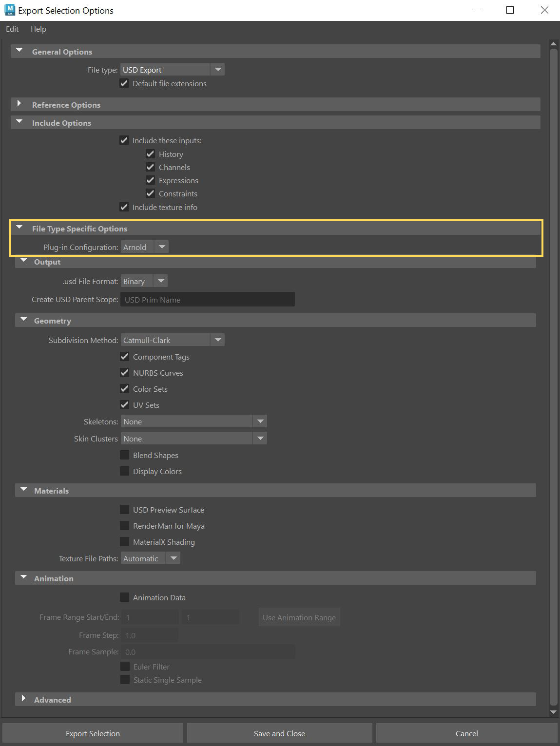This screenshot has width=560, height=746.
Task: Enable RenderMan for Maya checkbox
Action: point(124,526)
